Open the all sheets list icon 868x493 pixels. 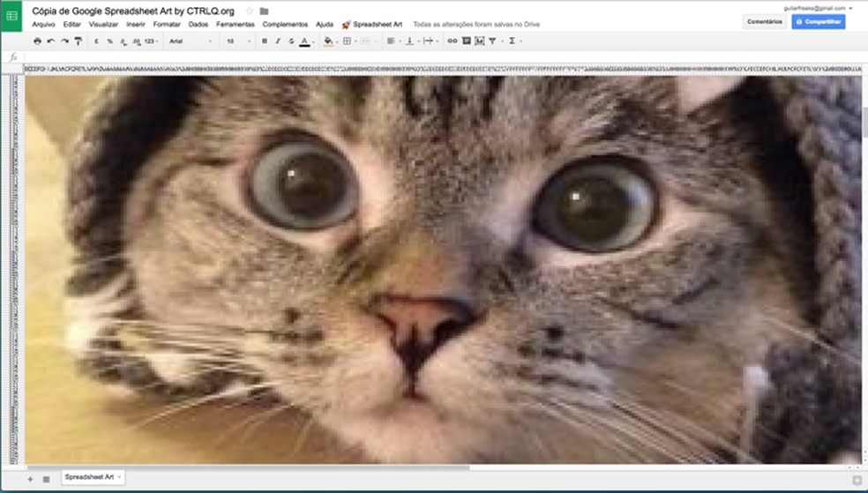47,479
